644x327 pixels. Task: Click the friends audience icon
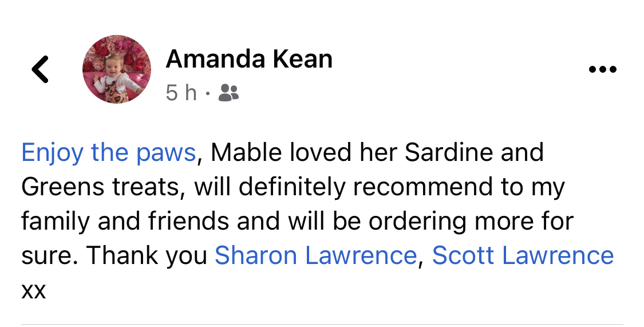point(229,92)
